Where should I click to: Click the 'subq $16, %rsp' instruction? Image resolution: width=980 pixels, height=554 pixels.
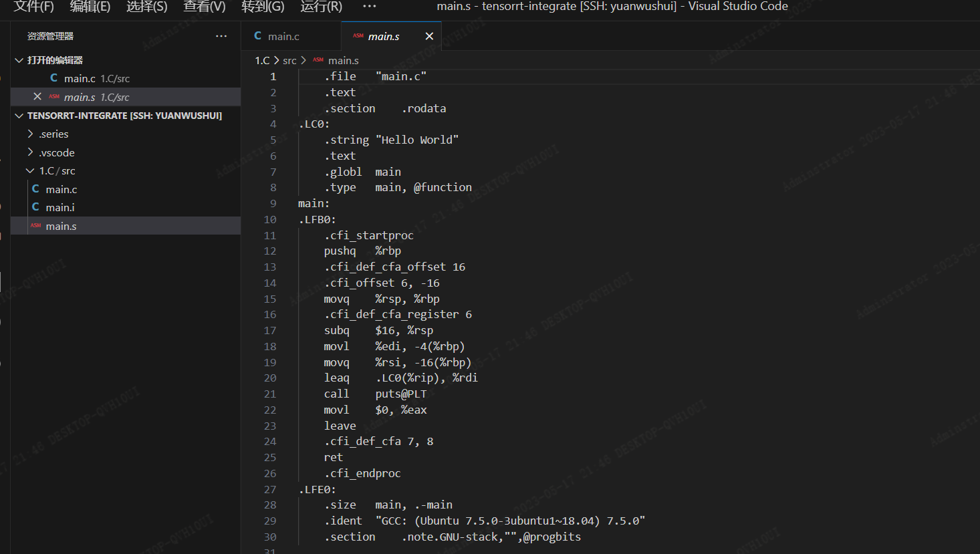378,330
